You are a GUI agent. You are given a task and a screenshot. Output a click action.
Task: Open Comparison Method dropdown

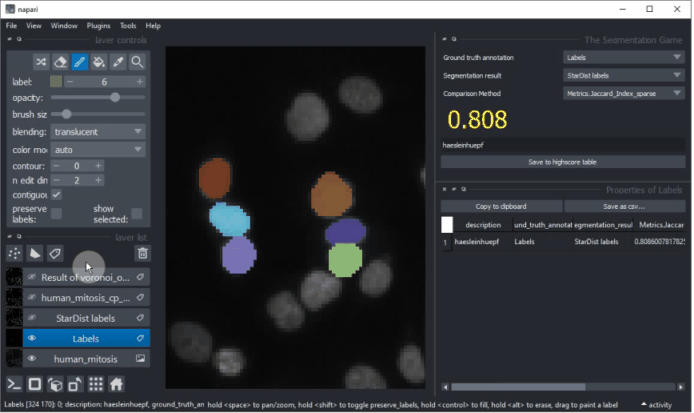point(624,93)
